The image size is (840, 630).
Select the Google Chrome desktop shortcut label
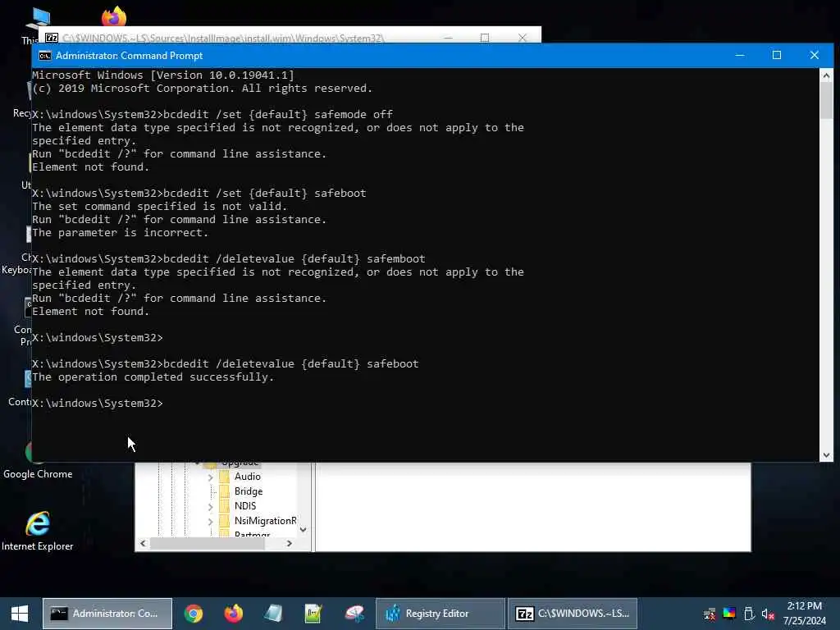38,474
